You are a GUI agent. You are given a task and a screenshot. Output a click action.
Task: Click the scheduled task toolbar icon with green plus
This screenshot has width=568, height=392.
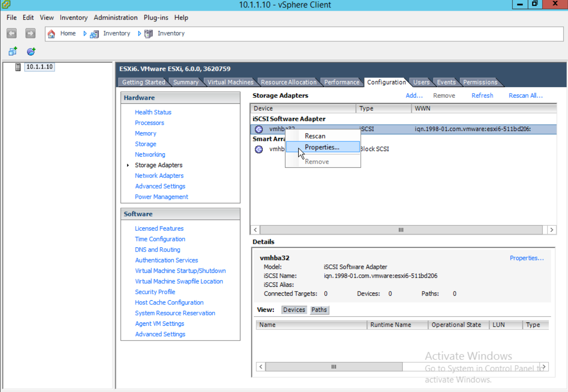pyautogui.click(x=30, y=51)
